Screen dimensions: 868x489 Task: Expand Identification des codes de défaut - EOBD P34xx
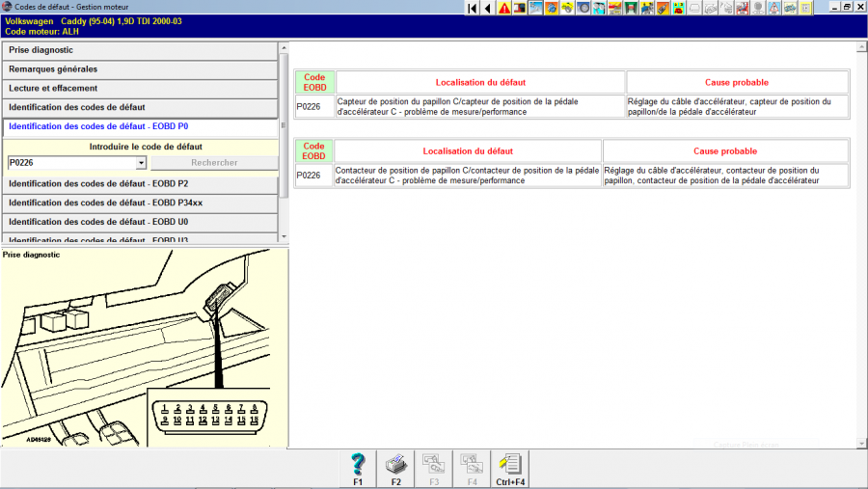pyautogui.click(x=140, y=203)
